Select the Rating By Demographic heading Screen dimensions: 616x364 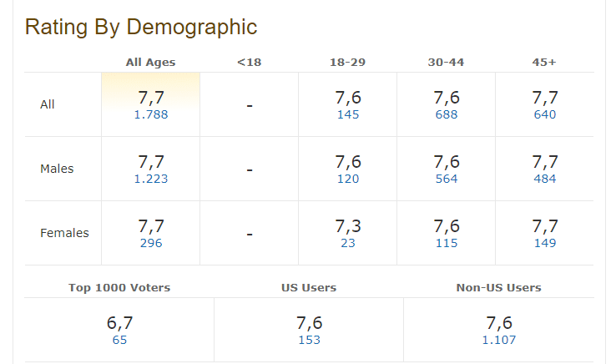pos(141,27)
